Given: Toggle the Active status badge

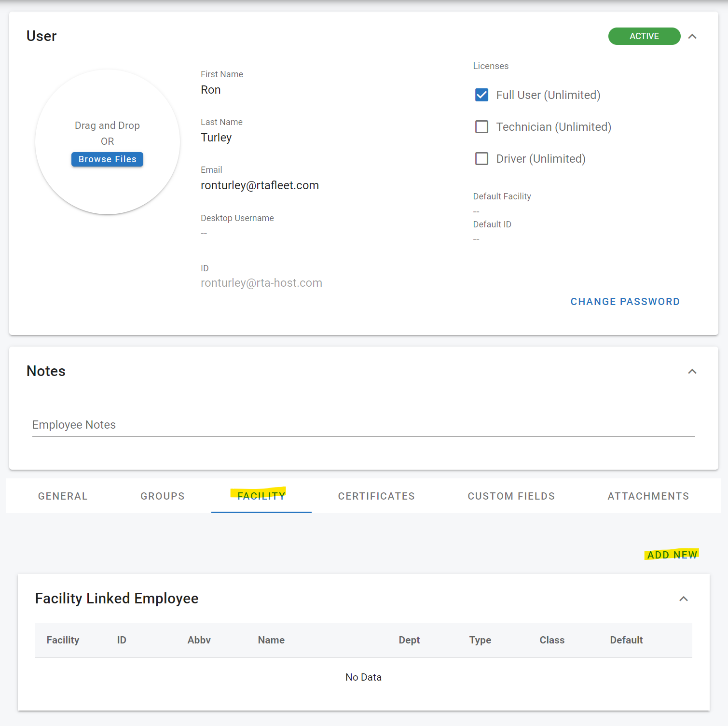Looking at the screenshot, I should point(644,36).
